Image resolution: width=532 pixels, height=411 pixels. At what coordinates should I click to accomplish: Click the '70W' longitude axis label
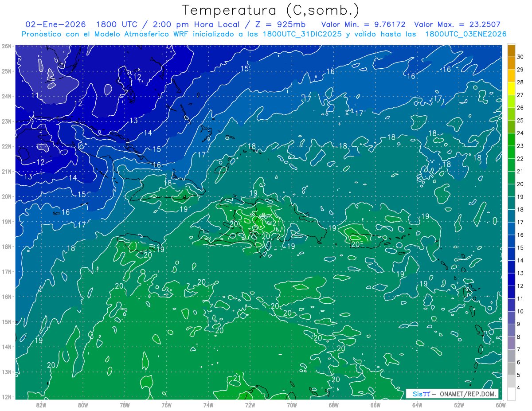click(292, 404)
